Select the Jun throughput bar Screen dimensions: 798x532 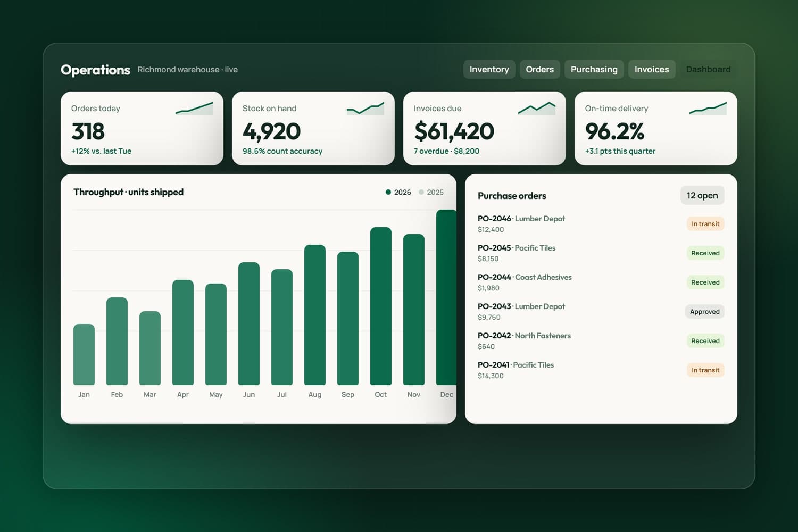[x=249, y=323]
